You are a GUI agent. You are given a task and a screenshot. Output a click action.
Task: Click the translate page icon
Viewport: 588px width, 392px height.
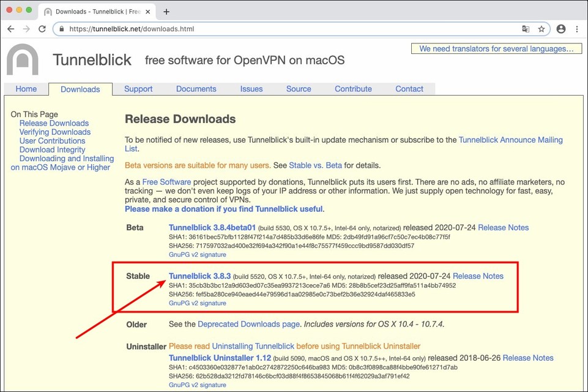pos(526,29)
